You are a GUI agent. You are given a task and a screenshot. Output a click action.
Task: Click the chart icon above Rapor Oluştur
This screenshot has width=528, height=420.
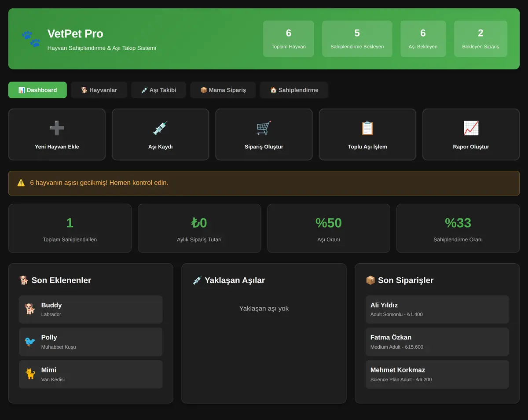click(x=471, y=128)
